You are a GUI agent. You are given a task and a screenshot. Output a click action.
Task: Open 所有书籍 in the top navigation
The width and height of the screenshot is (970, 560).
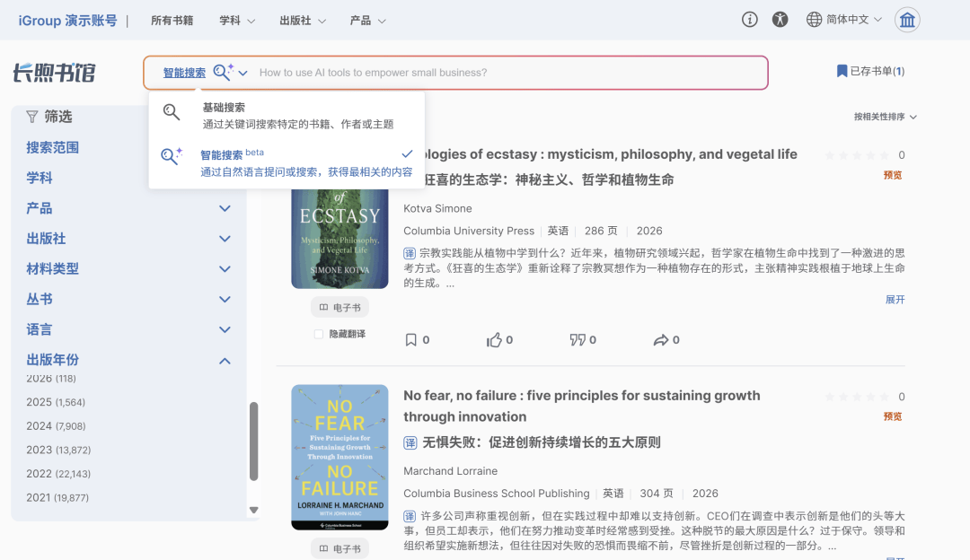pos(172,21)
